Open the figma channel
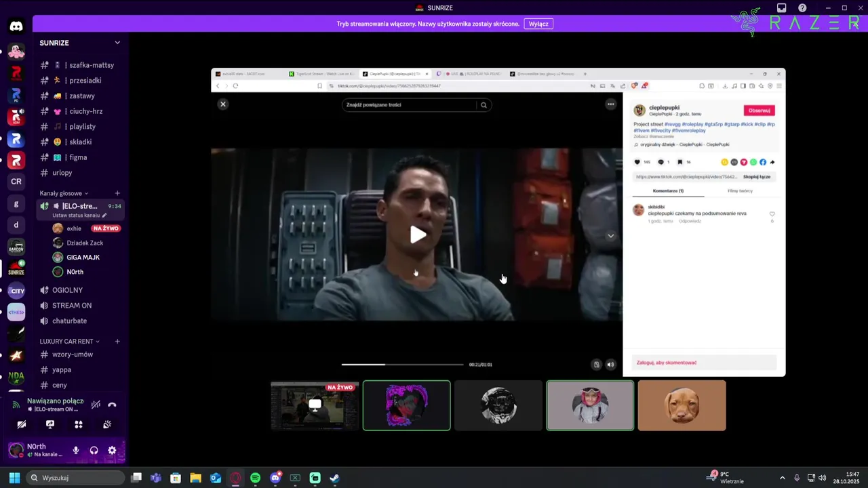 [81, 157]
